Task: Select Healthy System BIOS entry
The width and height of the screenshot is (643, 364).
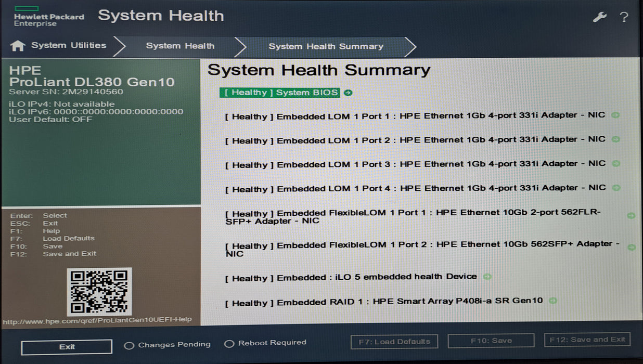Action: 280,93
